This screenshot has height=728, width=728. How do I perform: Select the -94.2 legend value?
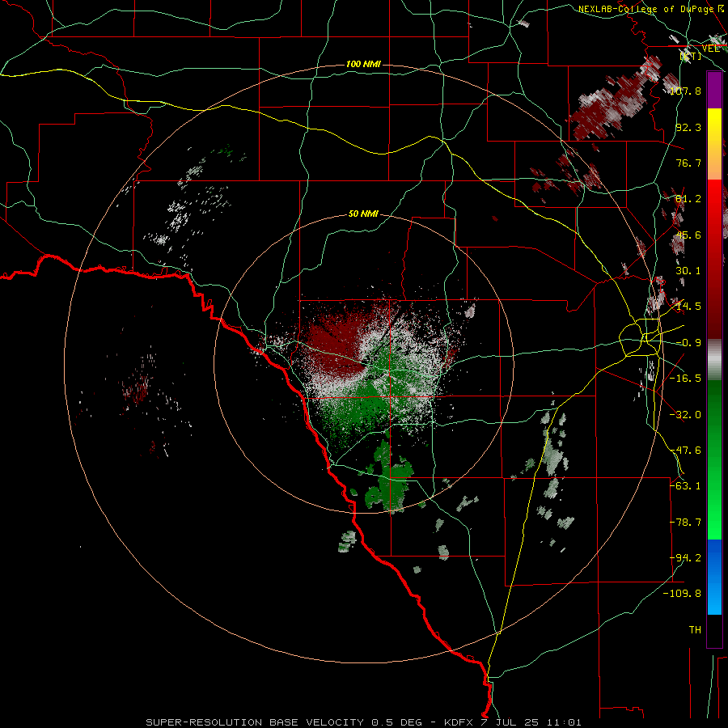pos(685,558)
